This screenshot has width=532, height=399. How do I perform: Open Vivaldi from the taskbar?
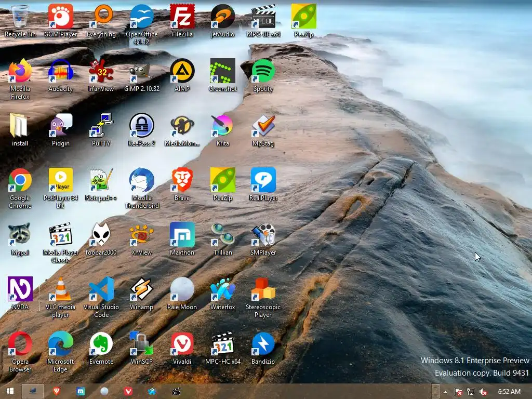128,392
